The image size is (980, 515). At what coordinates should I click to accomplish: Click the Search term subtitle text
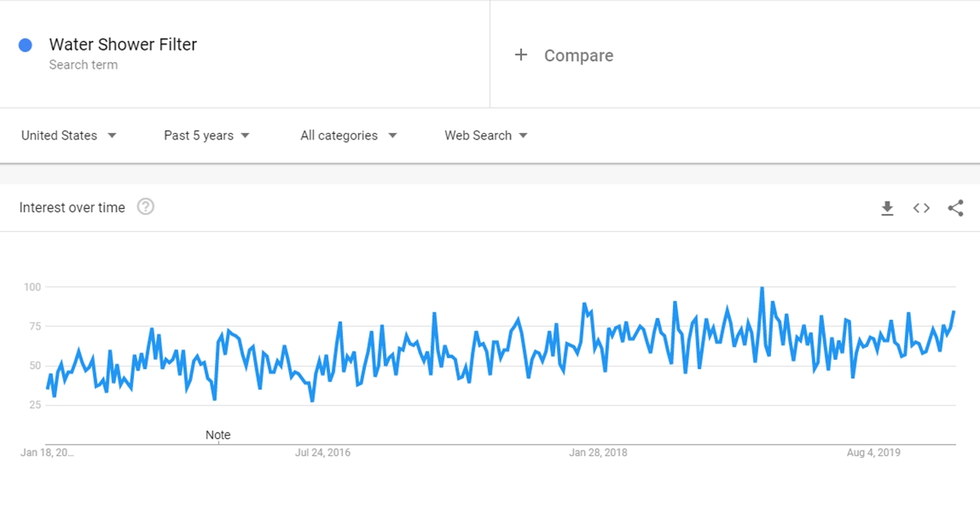83,65
